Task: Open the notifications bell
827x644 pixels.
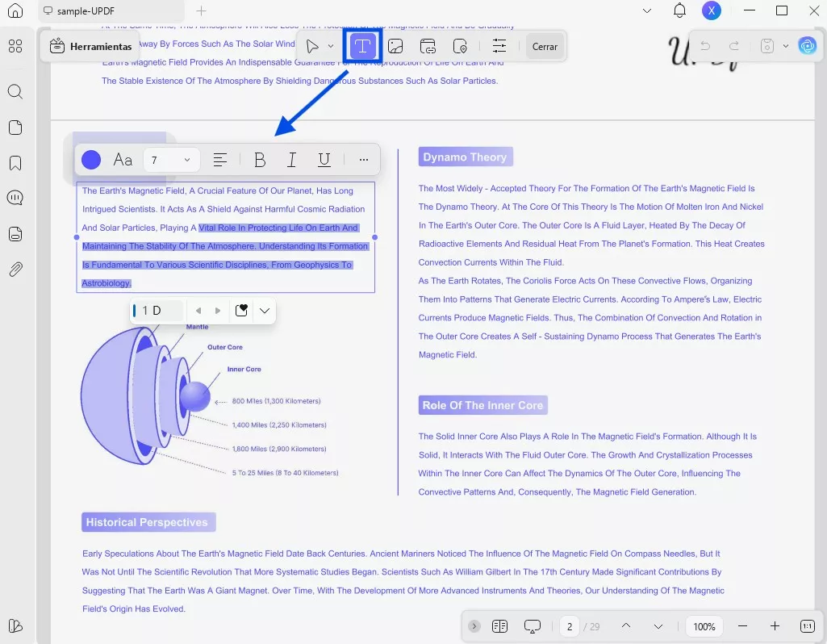Action: 679,10
